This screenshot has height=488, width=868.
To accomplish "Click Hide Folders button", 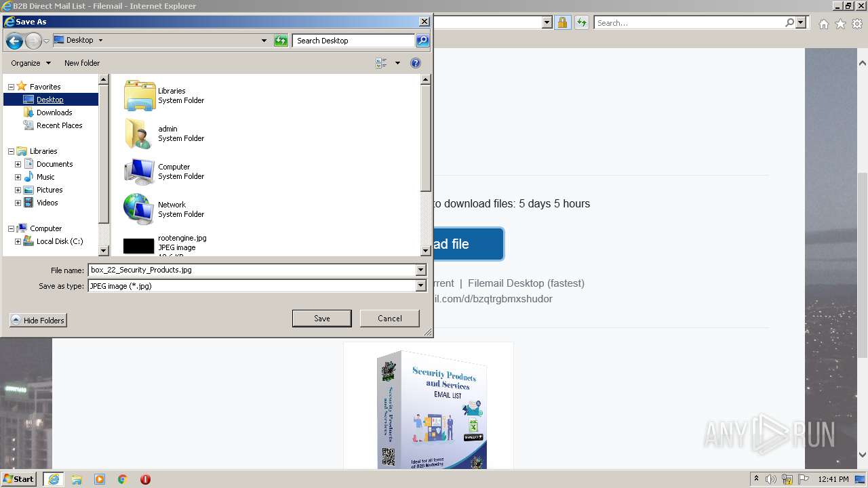I will pos(39,321).
